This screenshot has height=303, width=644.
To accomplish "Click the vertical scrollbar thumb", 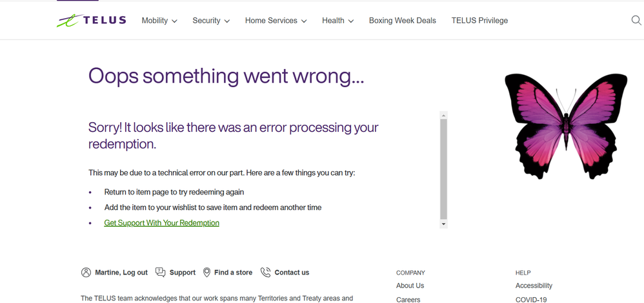I will click(x=443, y=168).
